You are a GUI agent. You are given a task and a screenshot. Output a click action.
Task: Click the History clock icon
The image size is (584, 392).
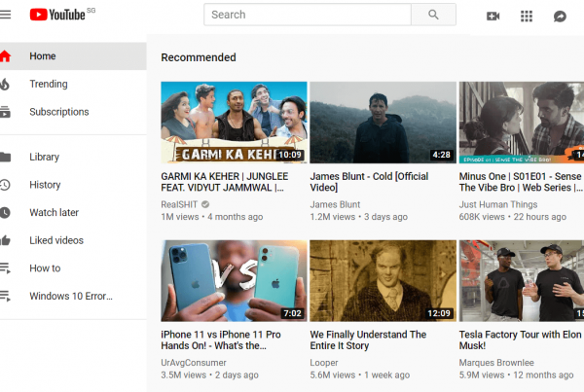(5, 185)
